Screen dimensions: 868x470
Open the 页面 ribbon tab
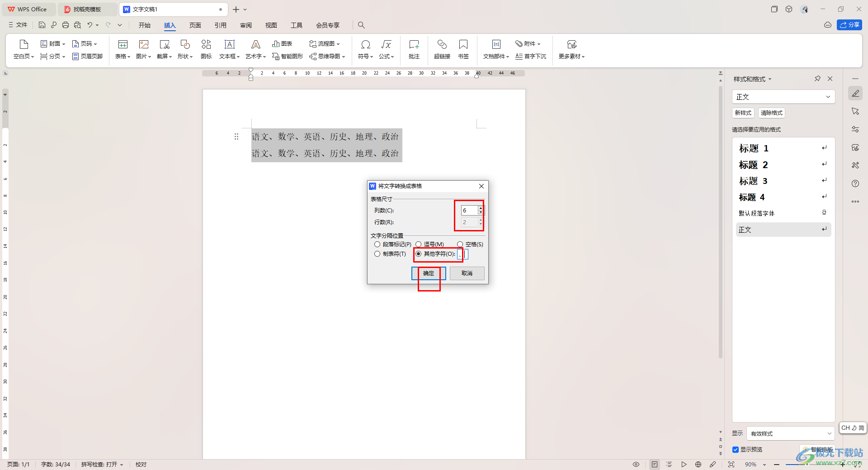(x=195, y=25)
